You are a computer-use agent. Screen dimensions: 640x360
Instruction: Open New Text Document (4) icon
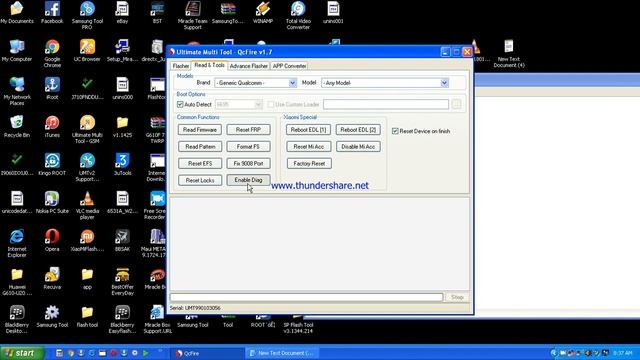coord(509,53)
